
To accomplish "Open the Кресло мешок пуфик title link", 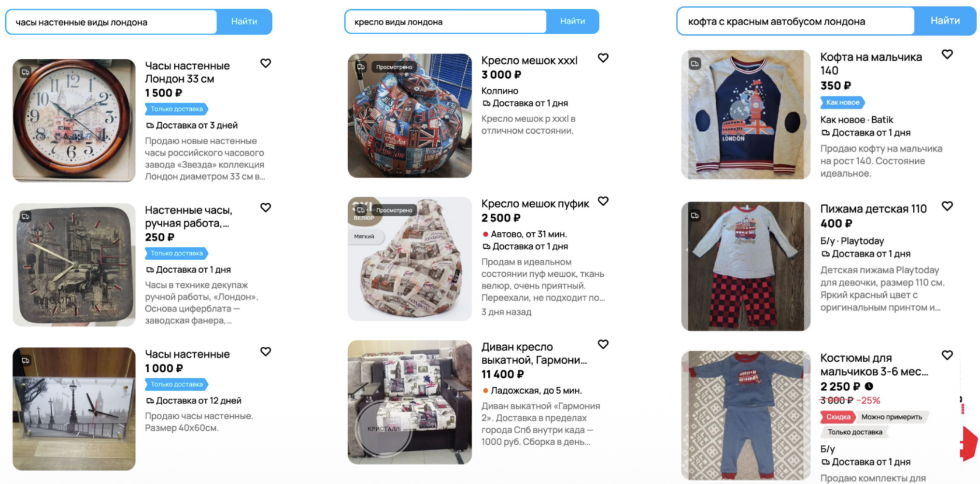I will coord(535,204).
